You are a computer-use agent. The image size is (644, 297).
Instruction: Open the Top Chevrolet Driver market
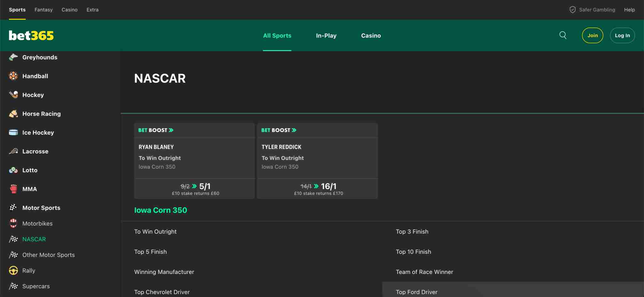click(162, 292)
